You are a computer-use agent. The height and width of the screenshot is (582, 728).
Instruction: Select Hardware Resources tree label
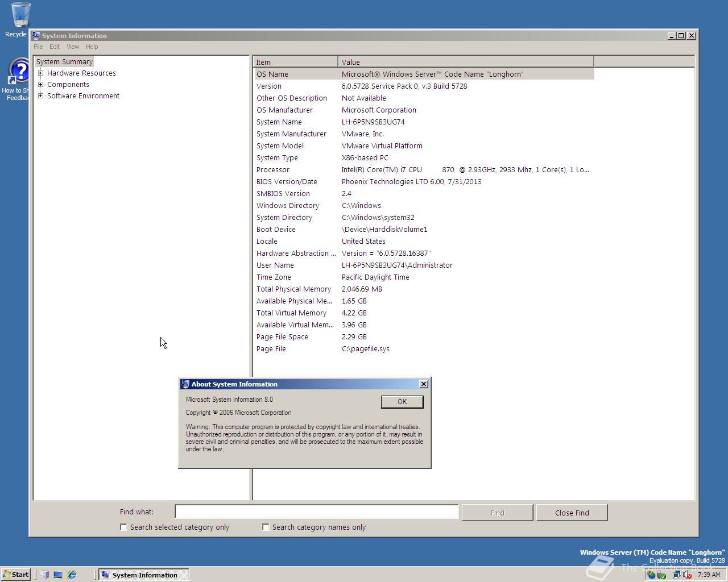[81, 73]
